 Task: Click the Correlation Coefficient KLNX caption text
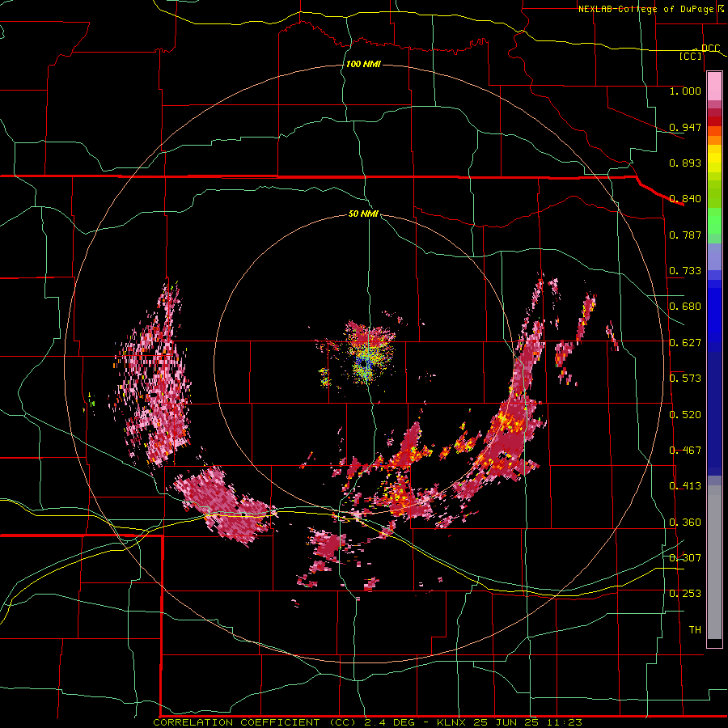pos(367,722)
